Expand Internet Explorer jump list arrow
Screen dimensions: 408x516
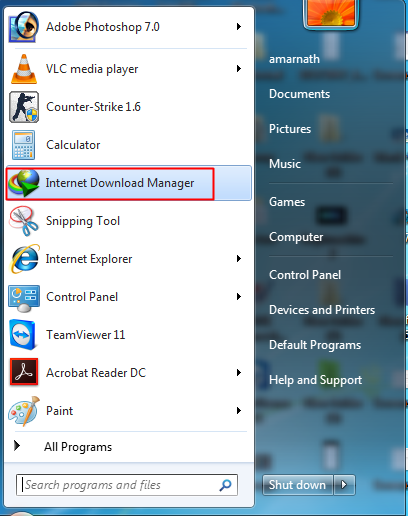coord(239,259)
